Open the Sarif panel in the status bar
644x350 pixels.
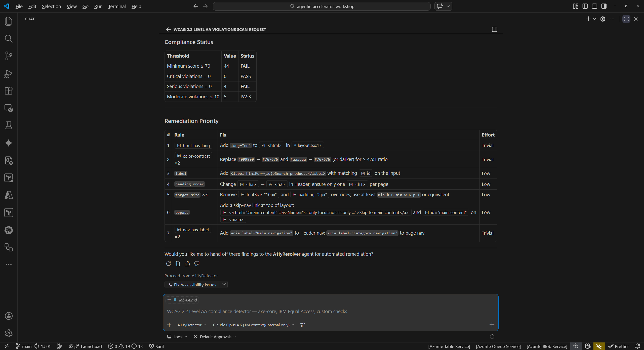coord(156,346)
